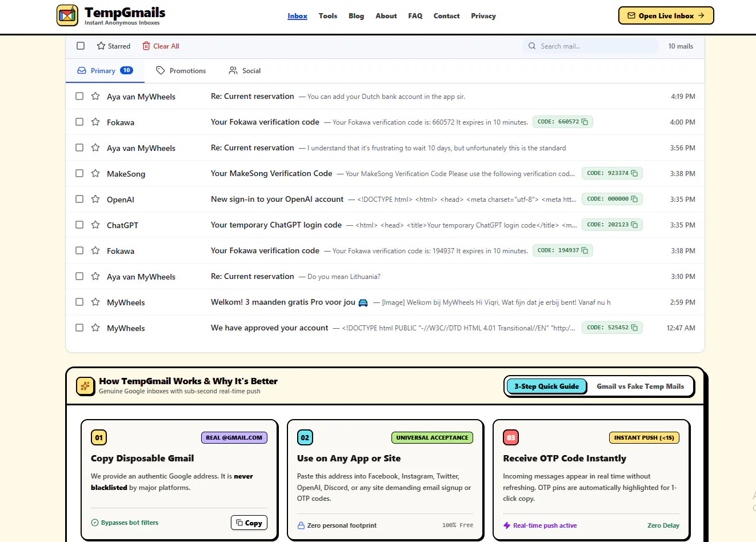Viewport: 756px width, 542px height.
Task: Copy verification code 923374
Action: [x=634, y=173]
